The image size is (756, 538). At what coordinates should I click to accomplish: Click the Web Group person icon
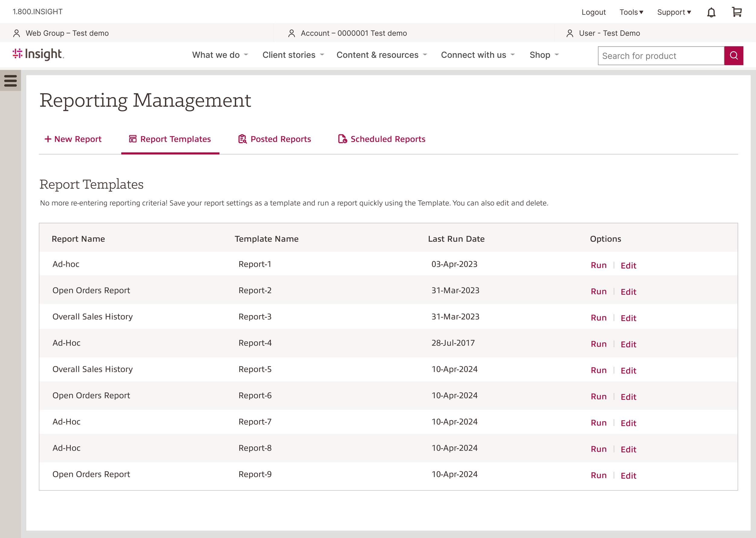pyautogui.click(x=17, y=33)
